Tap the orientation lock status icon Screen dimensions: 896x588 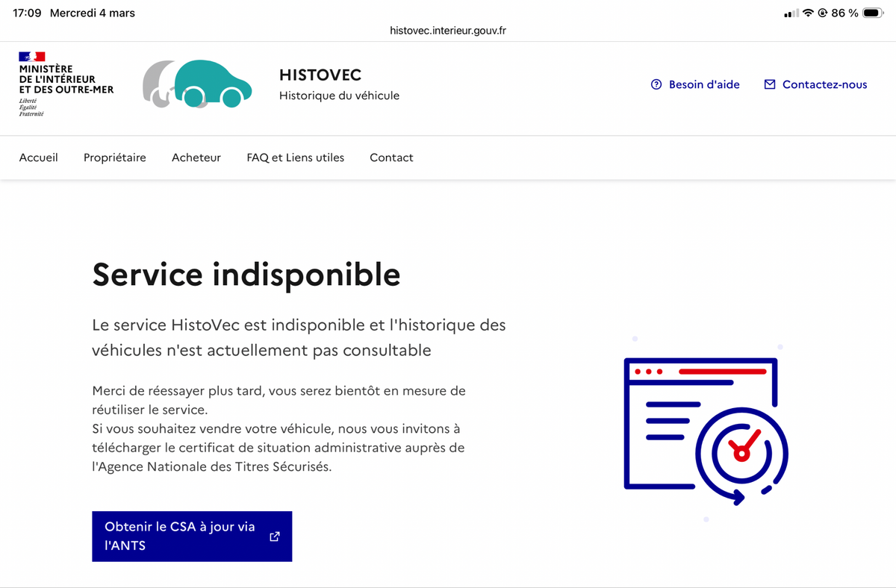[823, 13]
